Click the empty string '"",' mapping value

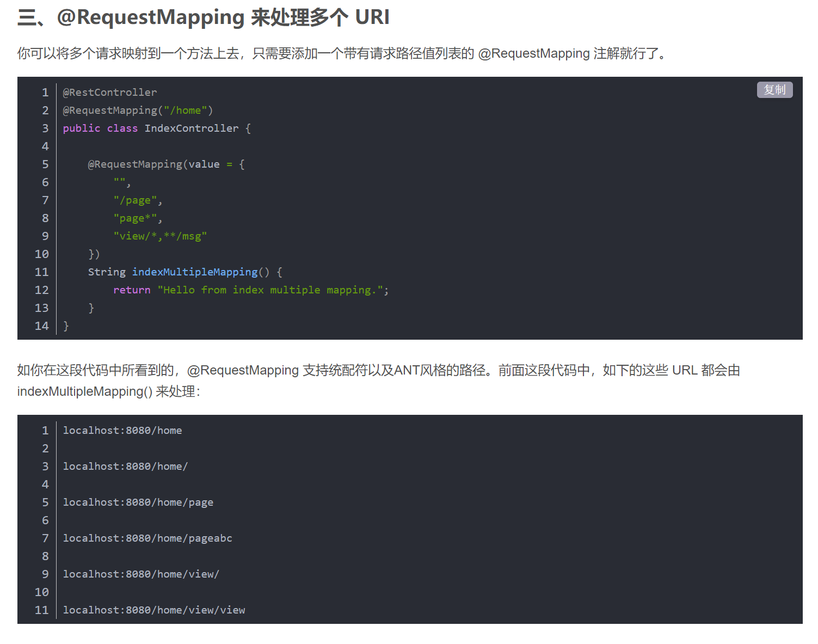tap(122, 182)
